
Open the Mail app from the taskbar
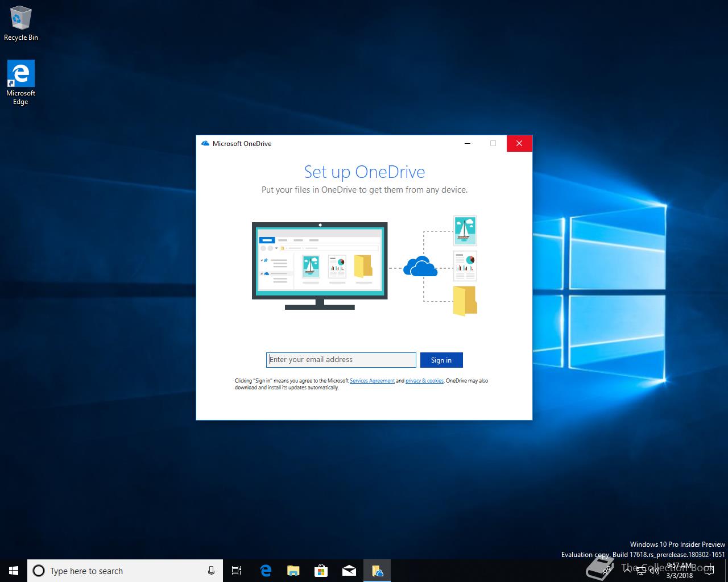[349, 571]
